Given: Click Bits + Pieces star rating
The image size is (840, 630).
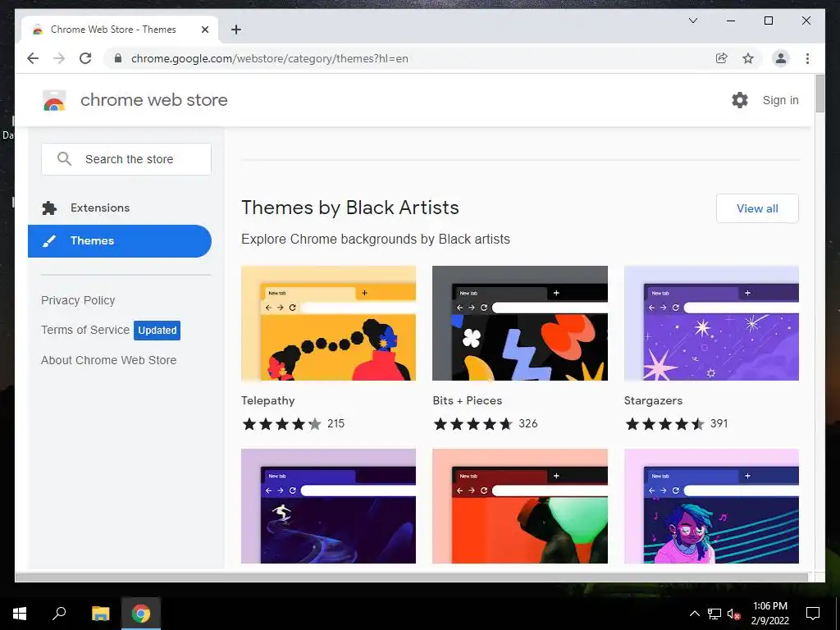Looking at the screenshot, I should pyautogui.click(x=473, y=424).
